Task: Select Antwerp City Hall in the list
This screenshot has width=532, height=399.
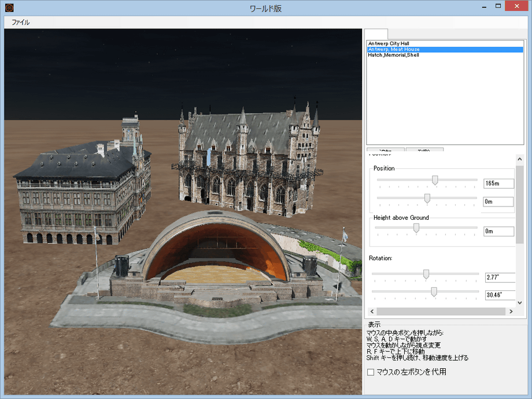Action: tap(445, 43)
